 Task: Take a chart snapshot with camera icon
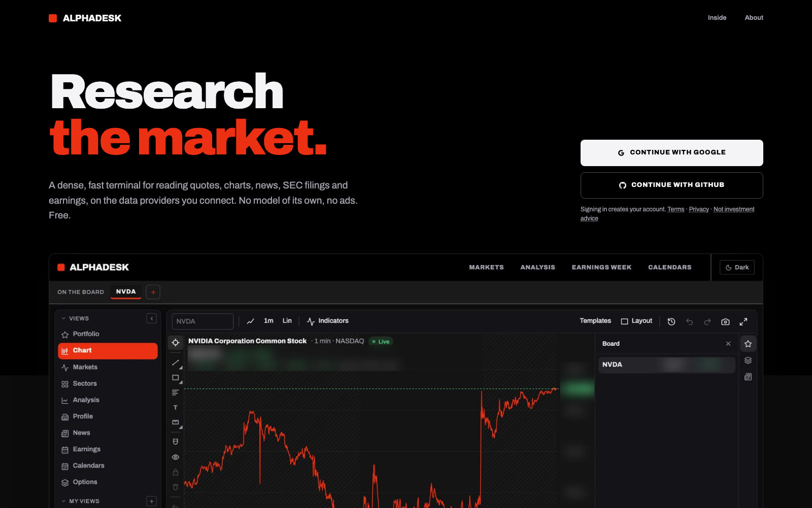point(725,322)
